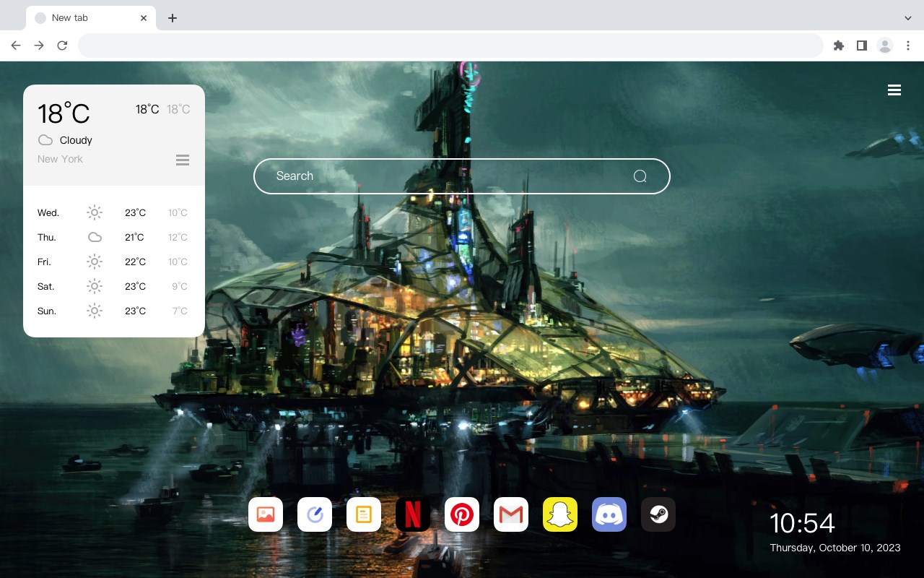Open the image gallery shortcut icon

(266, 514)
